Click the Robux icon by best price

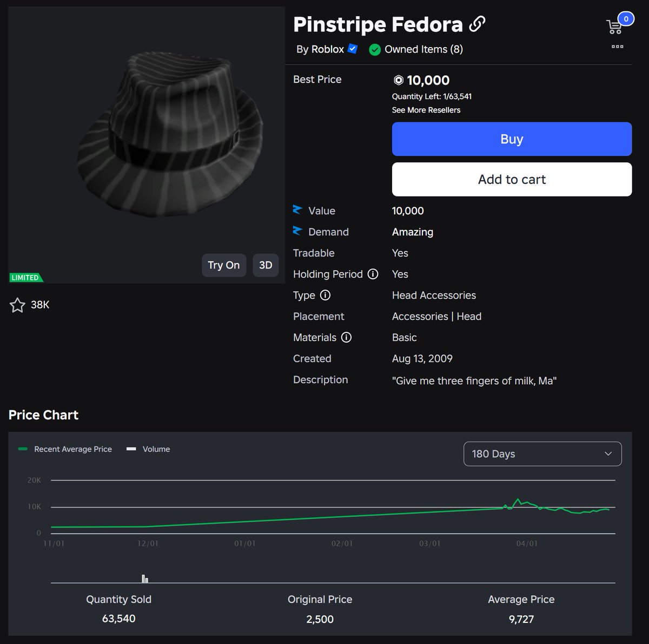(398, 80)
